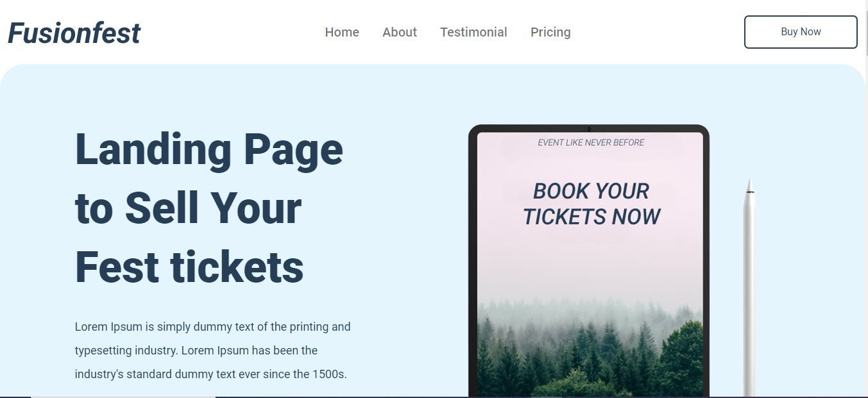Click the misty forest photo on tablet

[x=590, y=346]
